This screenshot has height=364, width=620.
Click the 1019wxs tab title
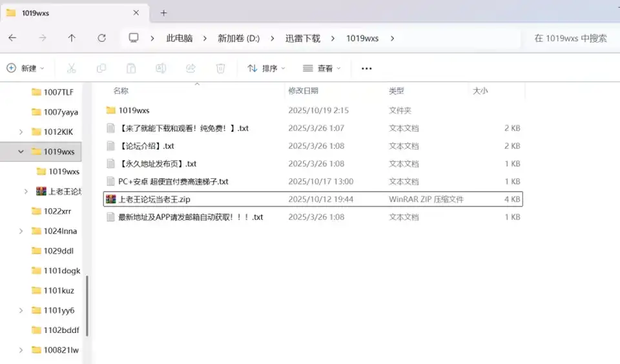pos(36,13)
